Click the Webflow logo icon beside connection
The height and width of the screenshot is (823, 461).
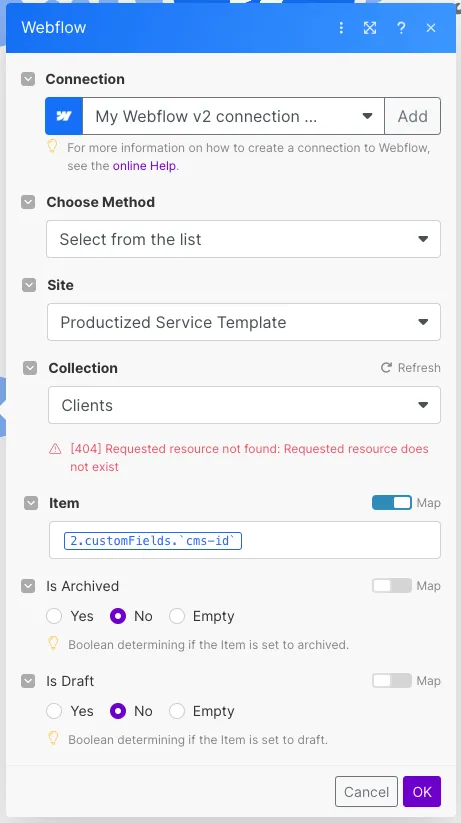pyautogui.click(x=64, y=116)
